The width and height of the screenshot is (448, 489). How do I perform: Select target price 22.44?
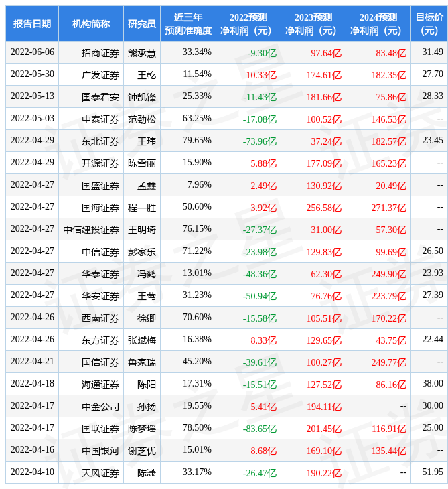[433, 340]
